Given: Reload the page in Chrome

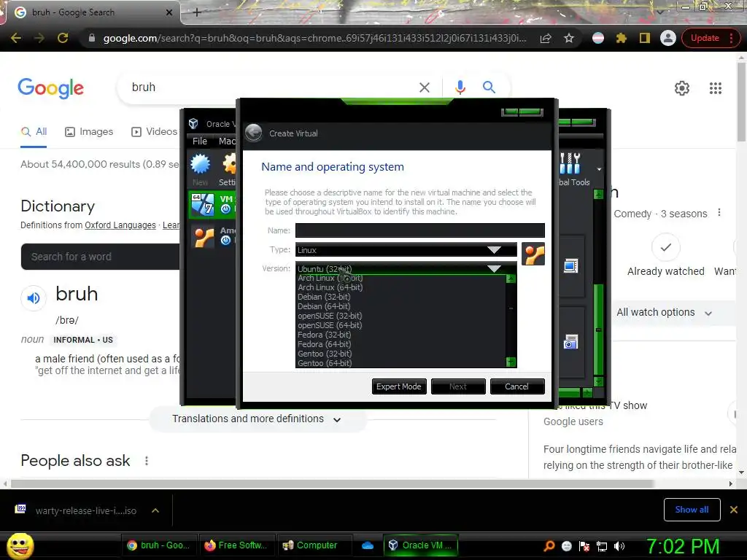Looking at the screenshot, I should tap(63, 38).
